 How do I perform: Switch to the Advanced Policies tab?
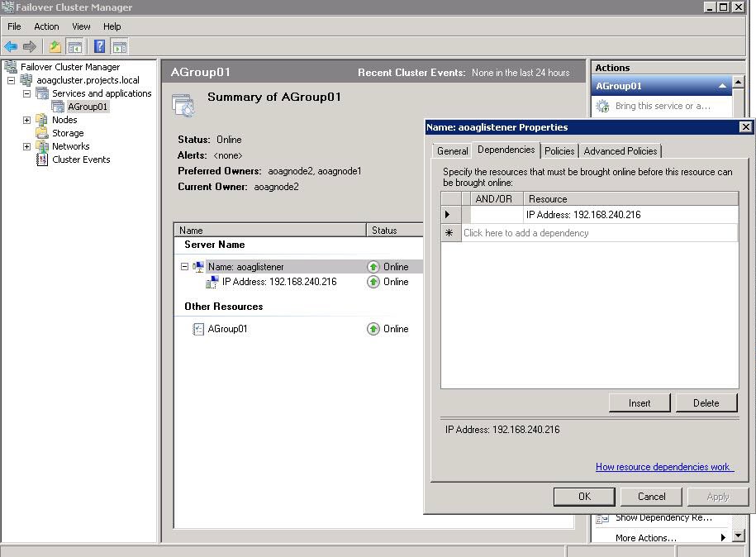click(x=620, y=151)
